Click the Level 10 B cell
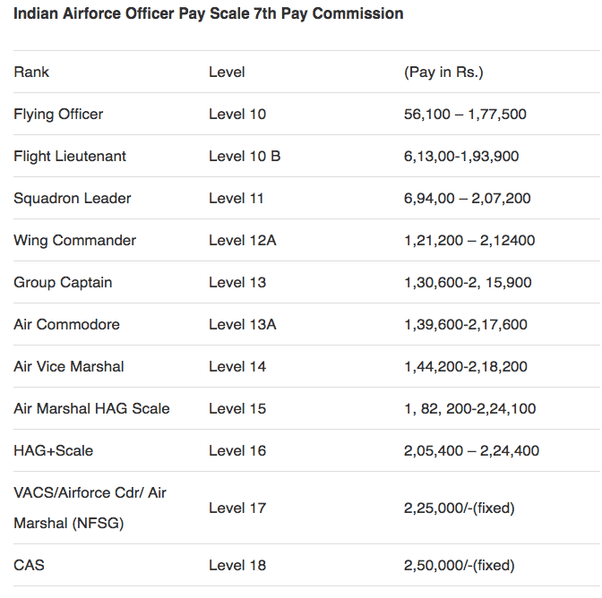Viewport: 602px width, 598px height. (x=245, y=156)
